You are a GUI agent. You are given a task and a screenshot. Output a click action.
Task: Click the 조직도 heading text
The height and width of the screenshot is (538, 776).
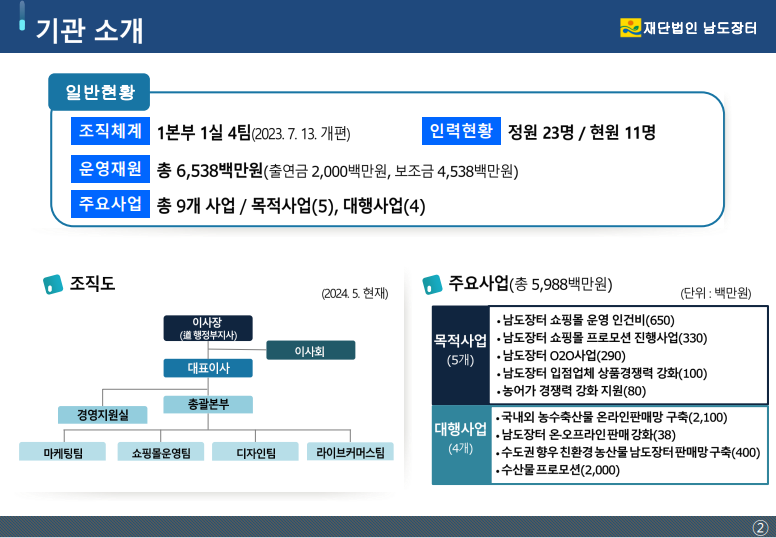(93, 283)
